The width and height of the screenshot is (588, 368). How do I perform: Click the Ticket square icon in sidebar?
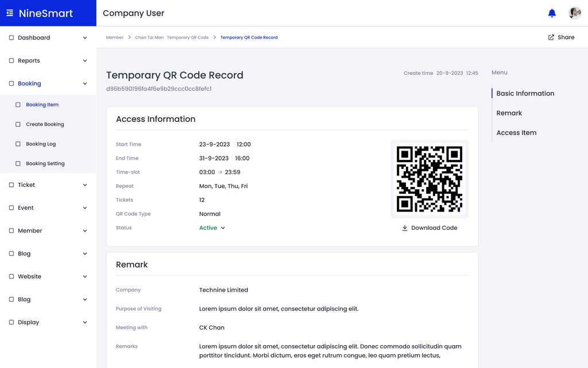pos(11,185)
